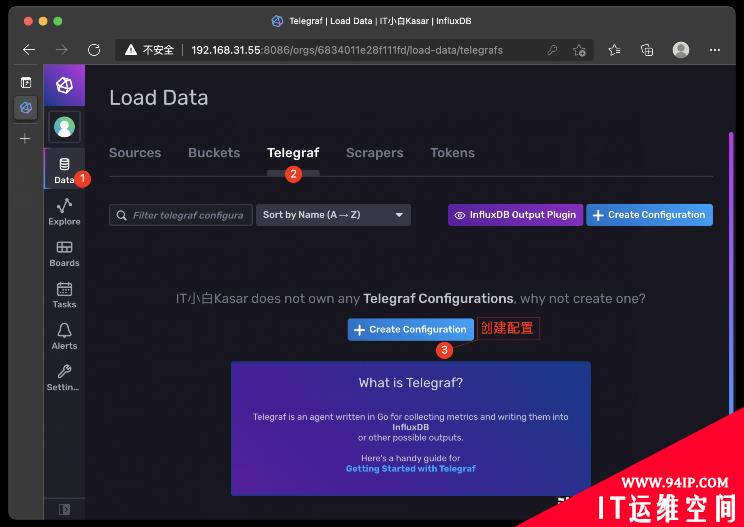Click the password key icon in address bar

pos(552,50)
